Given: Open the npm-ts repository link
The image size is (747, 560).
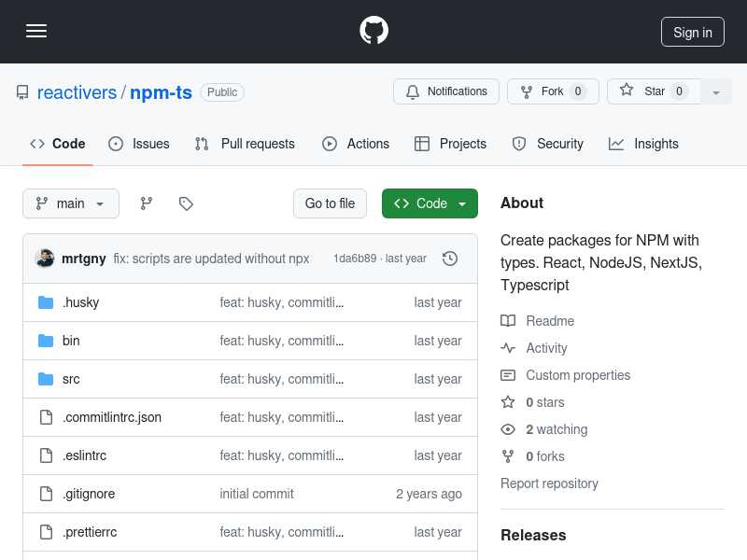Looking at the screenshot, I should (x=161, y=92).
